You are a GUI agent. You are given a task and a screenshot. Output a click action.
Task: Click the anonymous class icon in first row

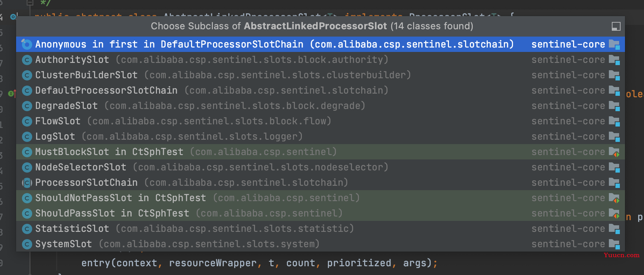pyautogui.click(x=27, y=45)
